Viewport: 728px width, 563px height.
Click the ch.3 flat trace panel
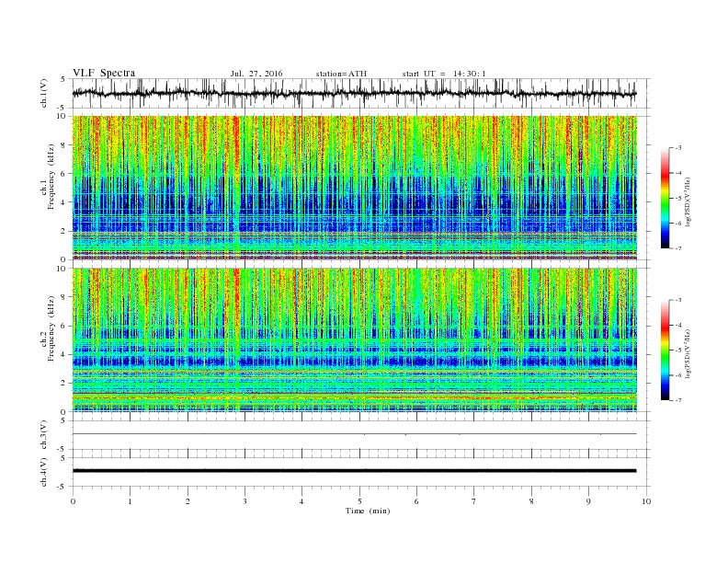click(x=361, y=435)
